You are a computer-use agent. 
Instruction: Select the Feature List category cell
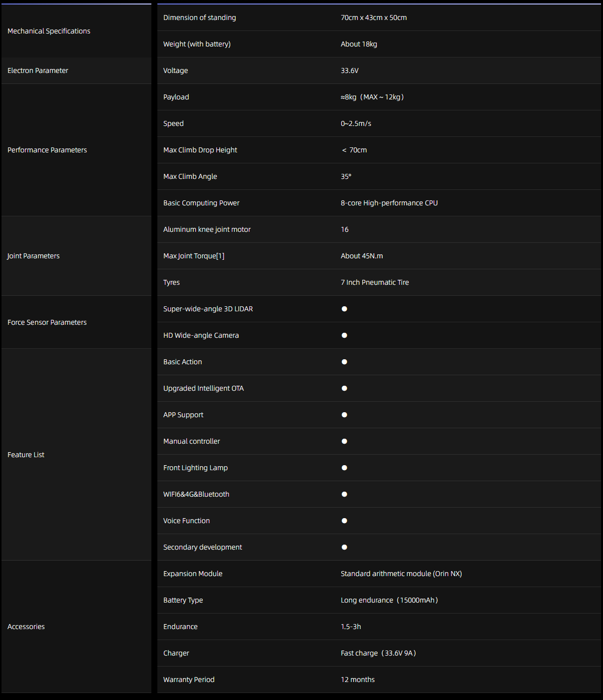click(x=76, y=455)
